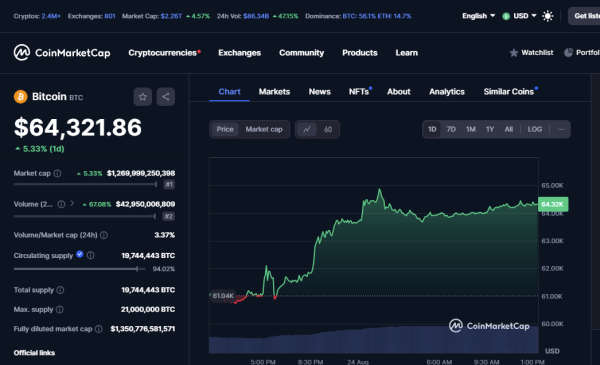This screenshot has width=600, height=365.
Task: Show Volume/Market cap (24h) info icon
Action: click(x=104, y=235)
